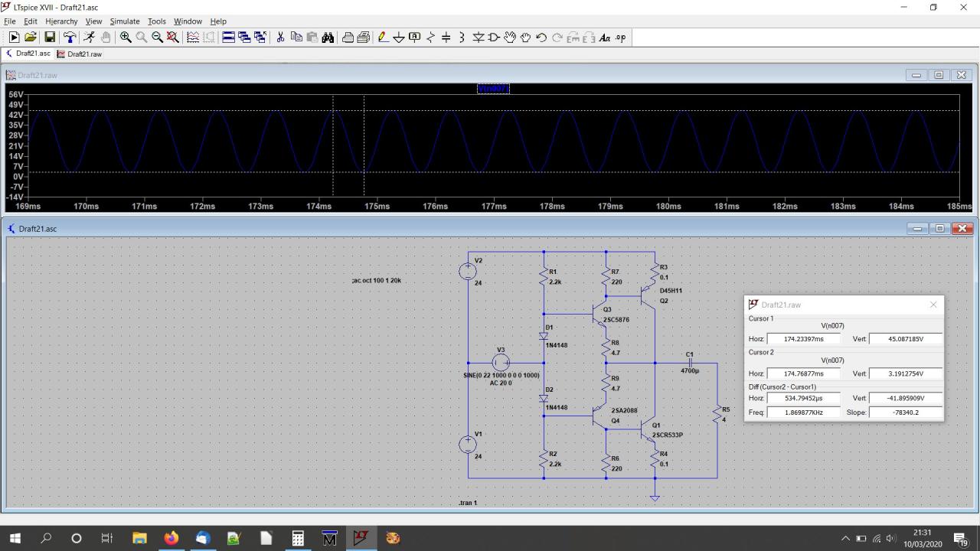
Task: Click the scissors Cut tool
Action: 280,37
